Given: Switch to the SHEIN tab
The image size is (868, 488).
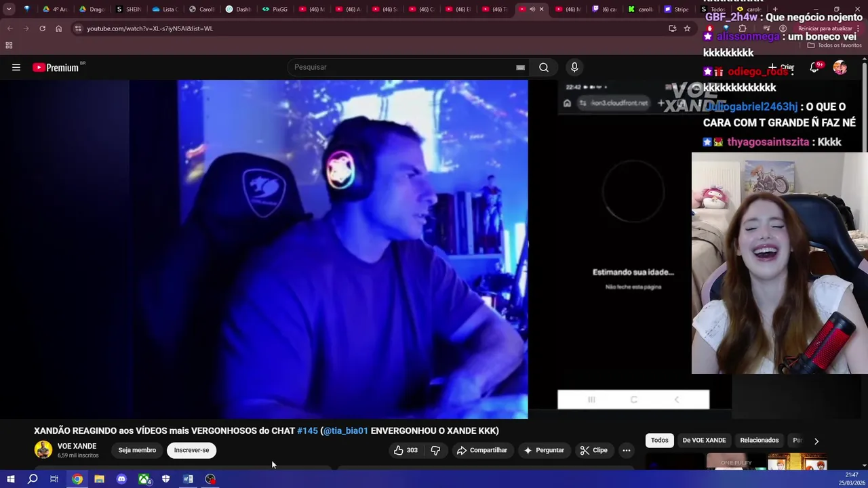Looking at the screenshot, I should pos(129,9).
